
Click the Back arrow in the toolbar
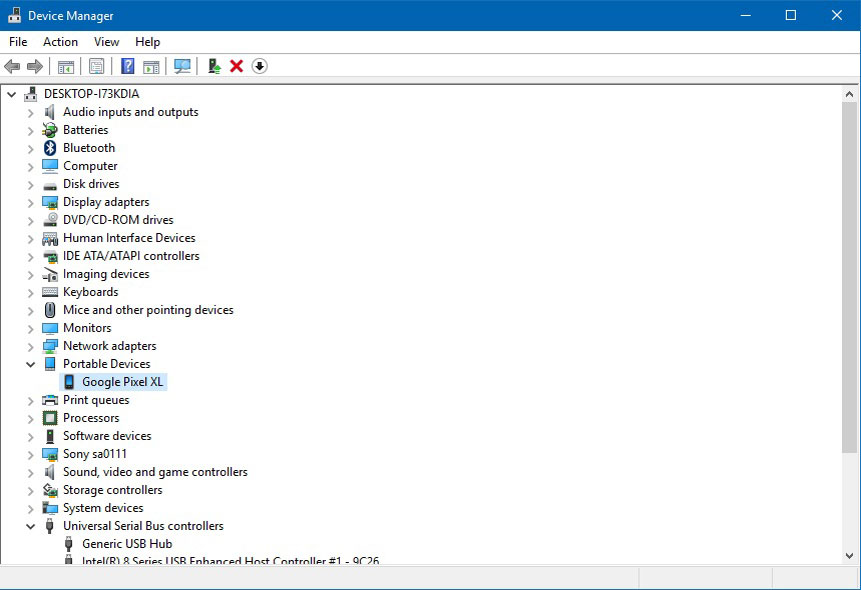pyautogui.click(x=12, y=66)
